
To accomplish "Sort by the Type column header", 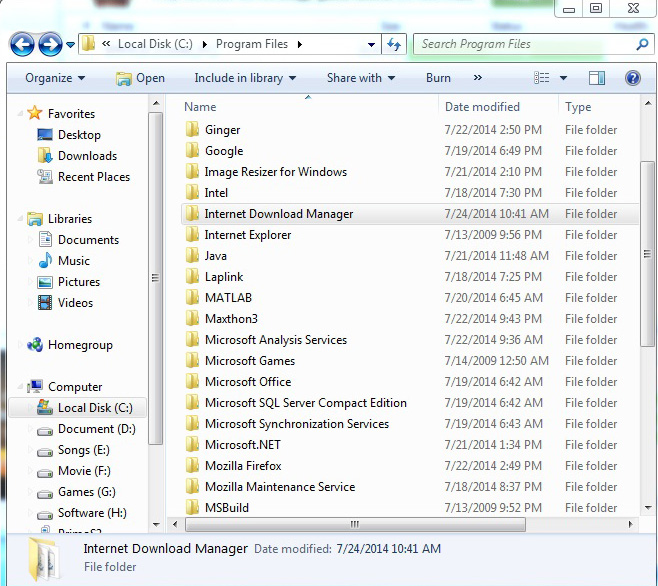I will click(578, 107).
